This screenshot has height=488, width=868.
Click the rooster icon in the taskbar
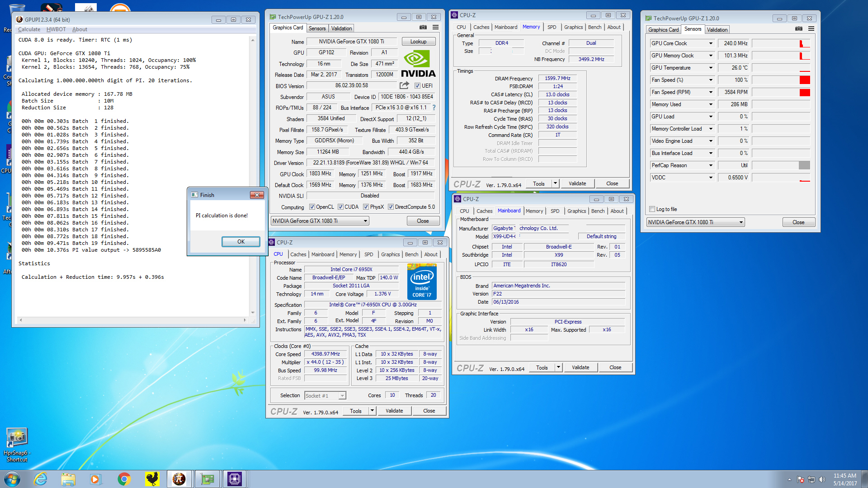[x=152, y=479]
